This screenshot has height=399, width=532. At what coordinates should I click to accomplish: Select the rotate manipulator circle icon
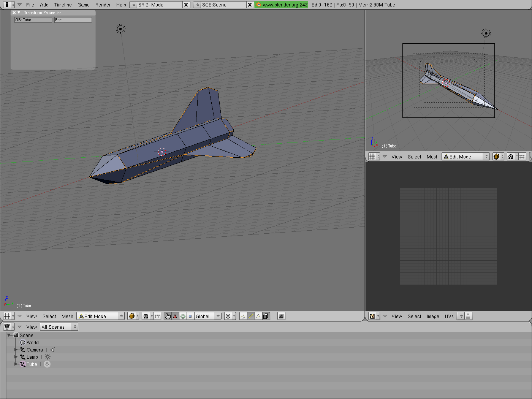tap(183, 316)
